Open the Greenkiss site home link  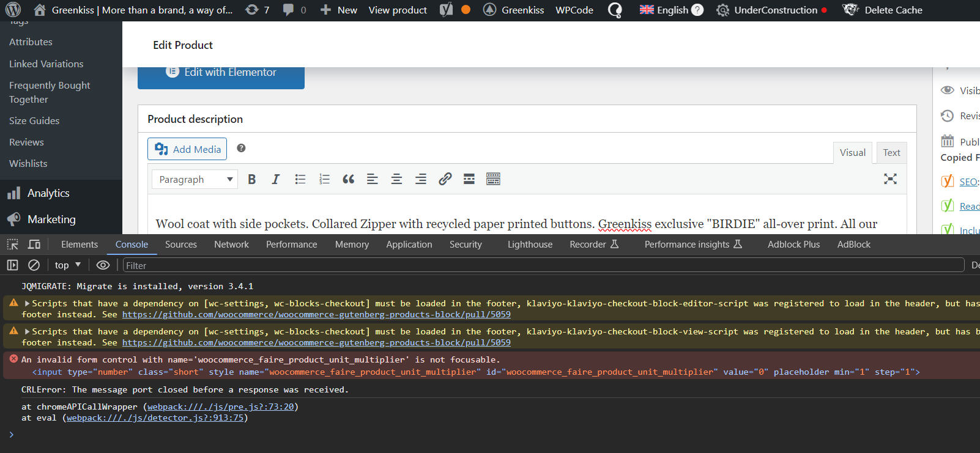(133, 10)
